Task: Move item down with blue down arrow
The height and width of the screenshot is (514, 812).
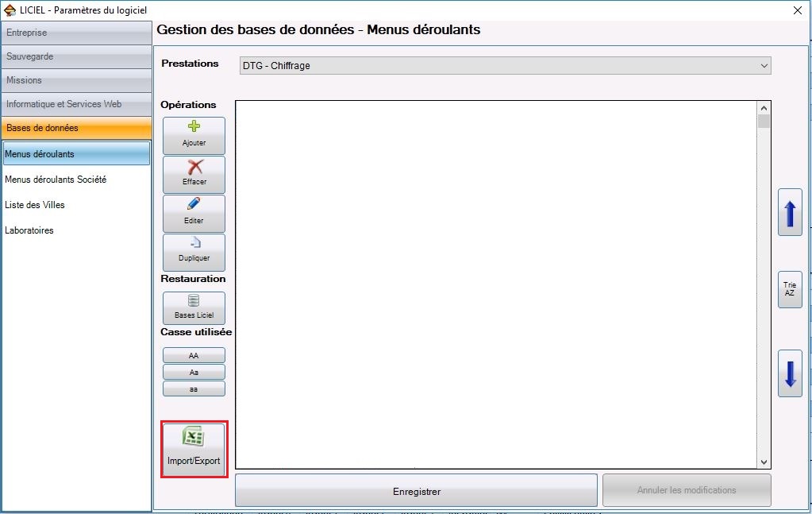Action: pyautogui.click(x=790, y=373)
